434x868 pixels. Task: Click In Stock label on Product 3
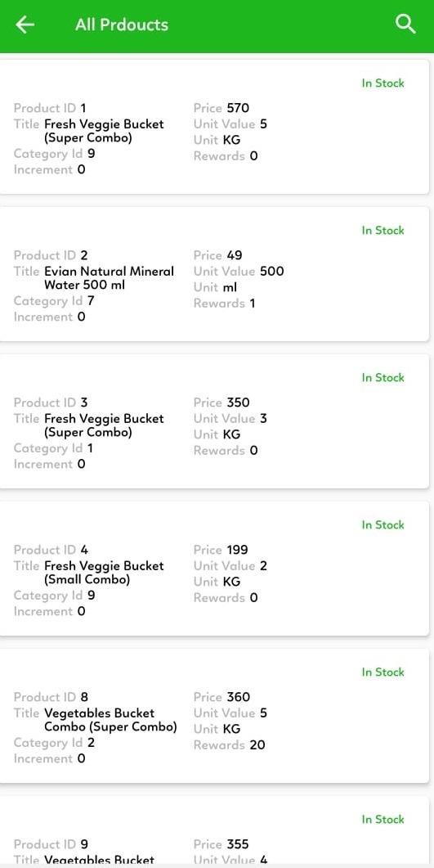click(383, 377)
